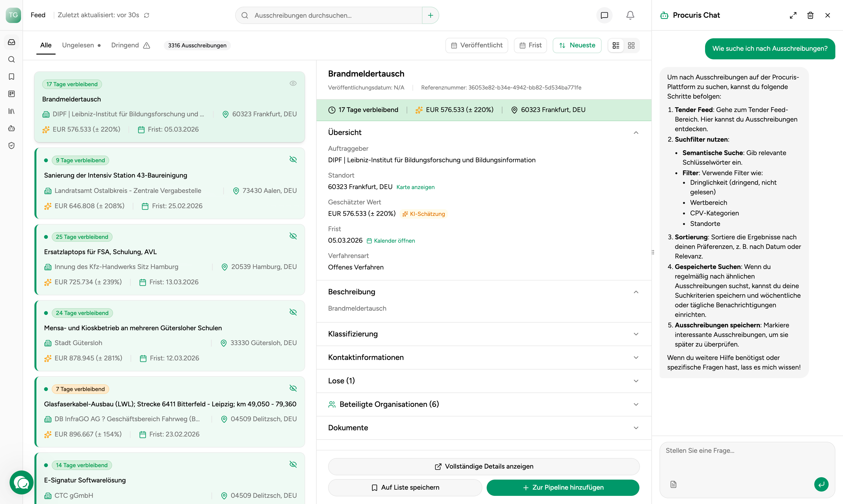Click the send message arrow button
The width and height of the screenshot is (843, 504).
click(821, 484)
